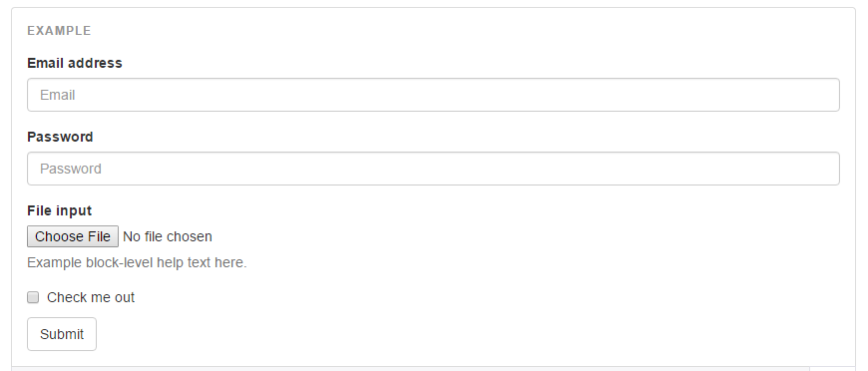Click the block-level help text line
Image resolution: width=868 pixels, height=371 pixels.
coord(137,262)
